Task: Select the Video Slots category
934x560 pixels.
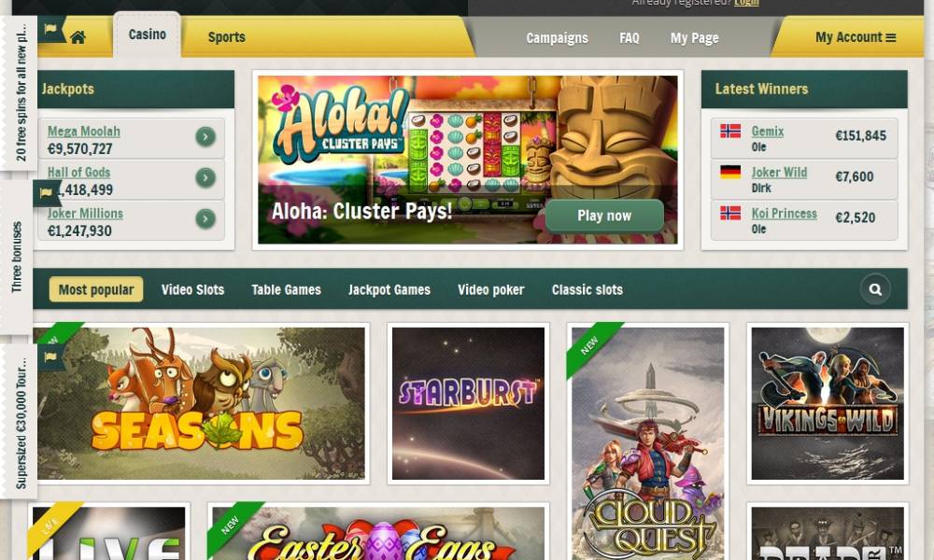Action: point(192,290)
